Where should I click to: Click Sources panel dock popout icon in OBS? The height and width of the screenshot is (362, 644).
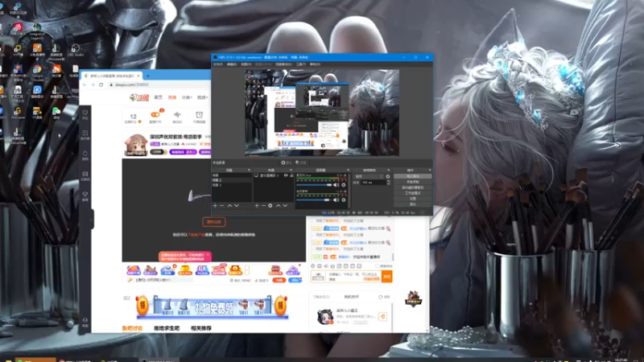291,170
